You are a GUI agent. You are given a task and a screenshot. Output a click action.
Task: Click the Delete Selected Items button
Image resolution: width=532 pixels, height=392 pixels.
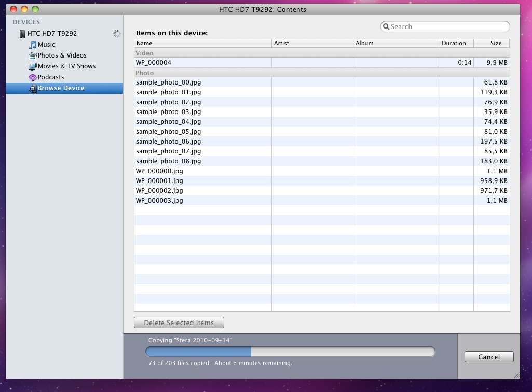click(x=179, y=323)
